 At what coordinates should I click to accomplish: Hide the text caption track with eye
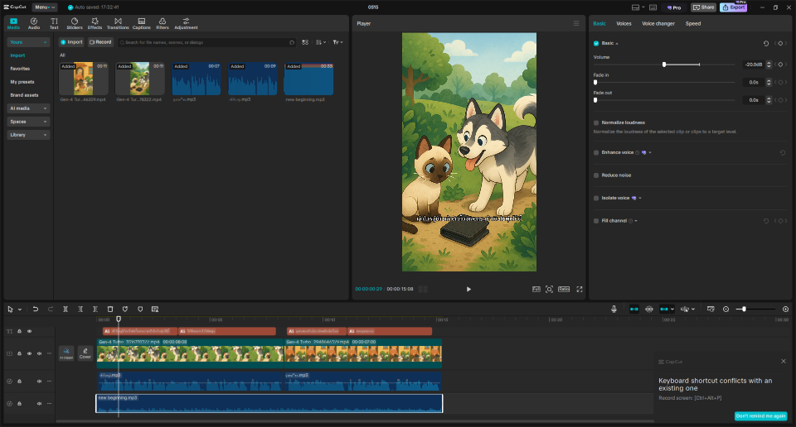[x=29, y=331]
